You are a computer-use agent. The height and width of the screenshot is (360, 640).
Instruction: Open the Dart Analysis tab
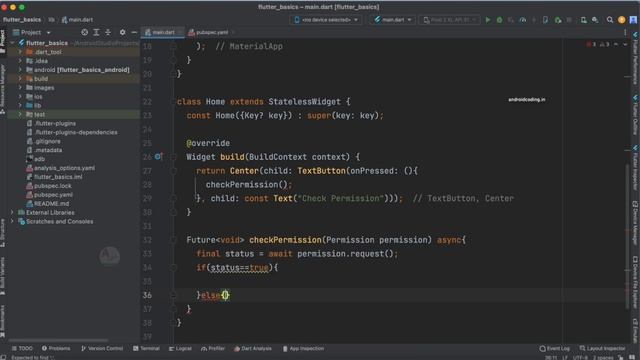point(253,349)
